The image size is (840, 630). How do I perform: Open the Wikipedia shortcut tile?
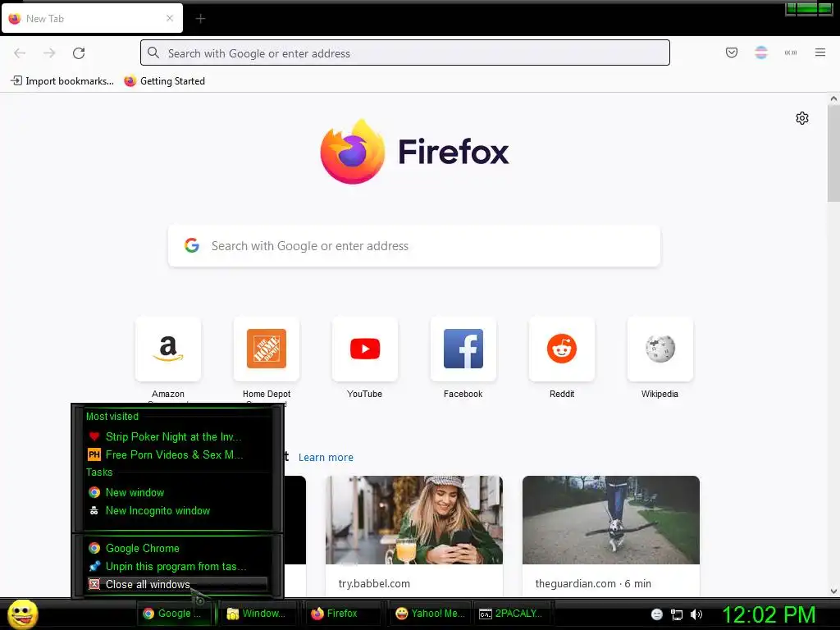tap(660, 349)
